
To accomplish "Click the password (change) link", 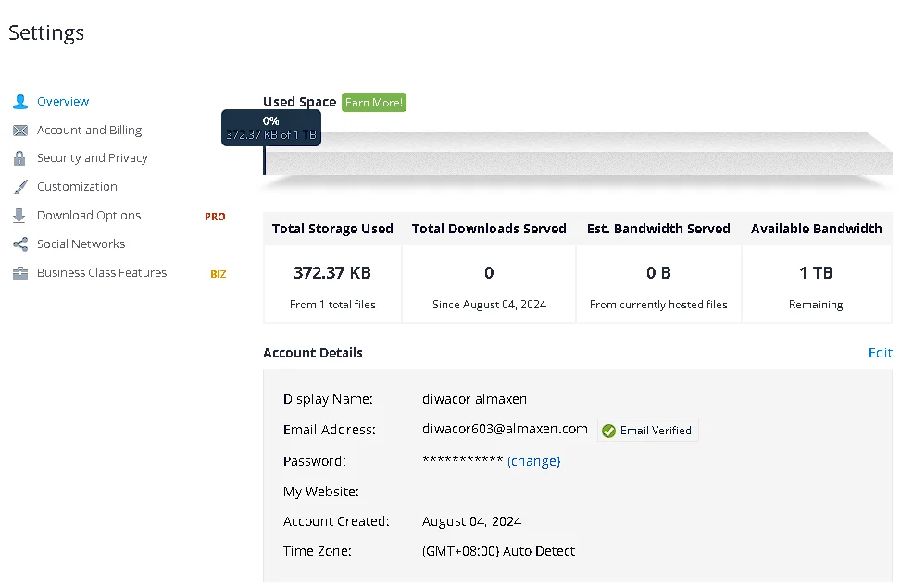I will pyautogui.click(x=534, y=461).
